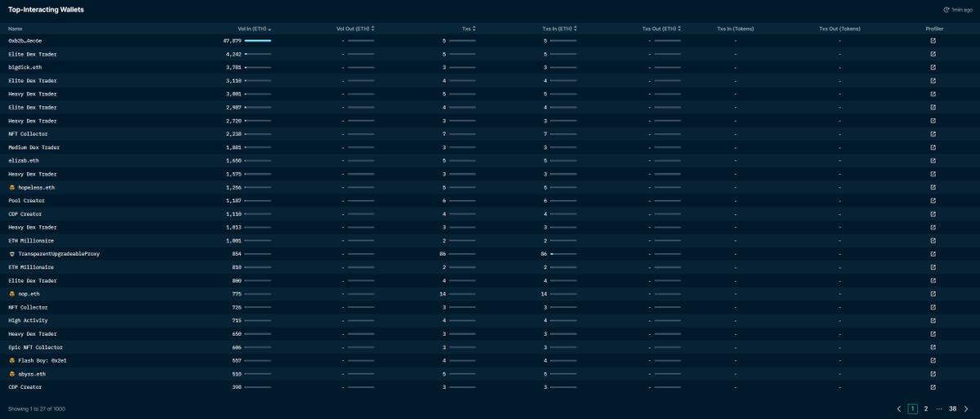Click the 86 Txs value in Proxy row
This screenshot has width=980, height=419.
[443, 254]
